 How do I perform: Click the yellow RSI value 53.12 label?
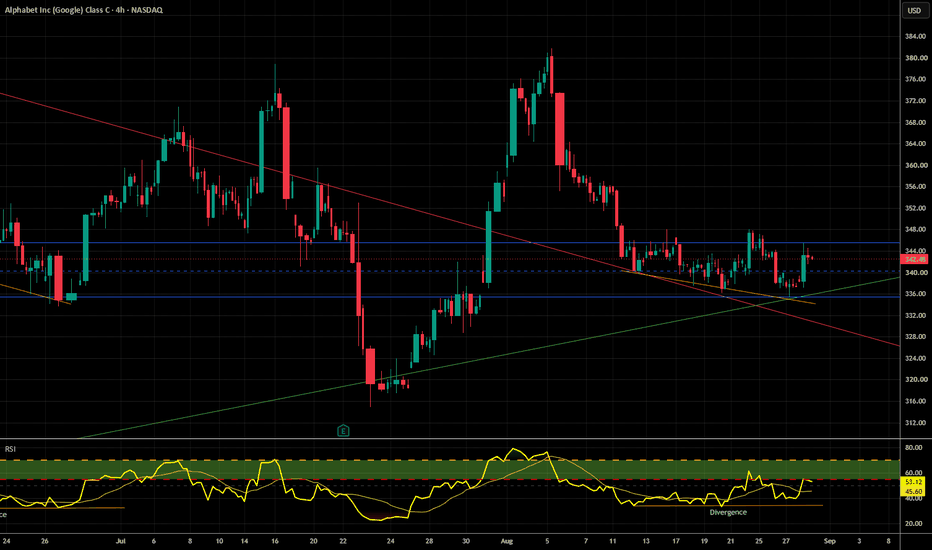point(914,482)
